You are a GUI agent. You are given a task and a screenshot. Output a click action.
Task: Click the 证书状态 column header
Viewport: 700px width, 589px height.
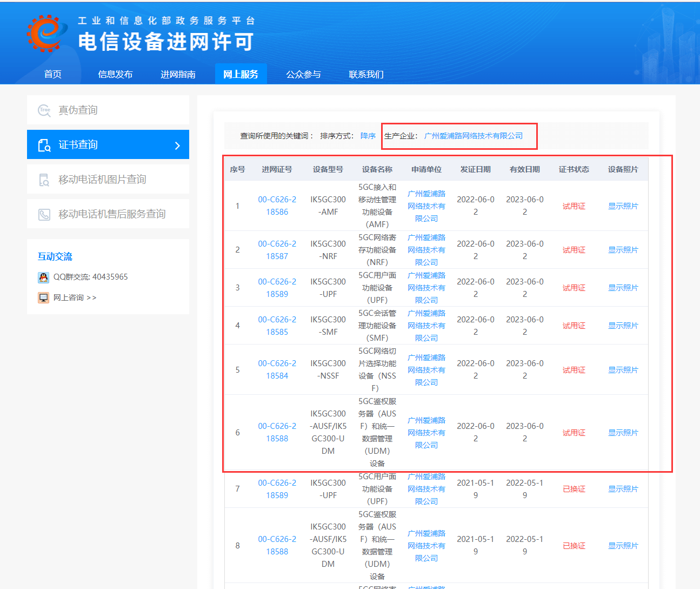tap(574, 169)
